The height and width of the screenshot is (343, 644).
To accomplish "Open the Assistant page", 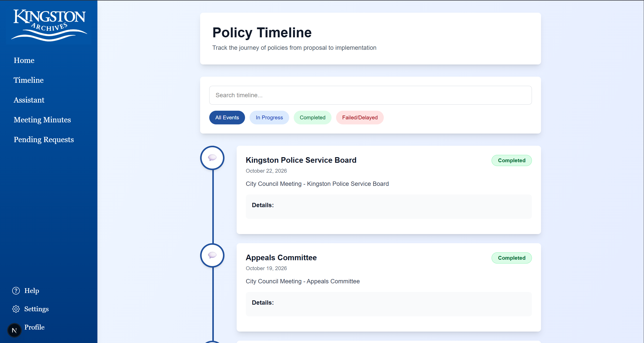I will (29, 100).
